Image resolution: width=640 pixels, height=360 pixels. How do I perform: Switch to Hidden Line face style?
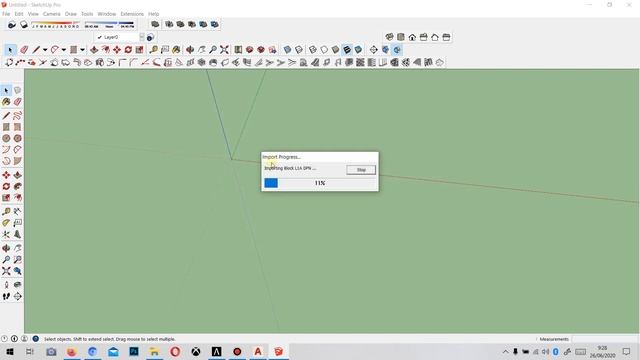[x=324, y=50]
